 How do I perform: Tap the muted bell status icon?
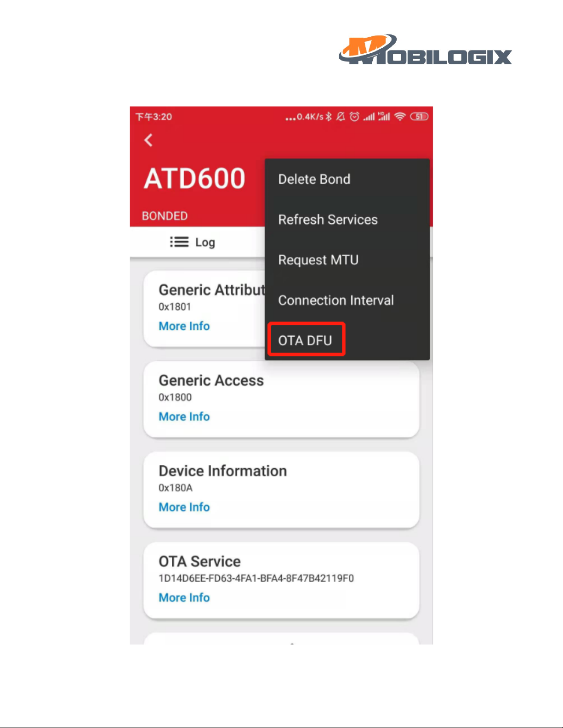coord(341,117)
